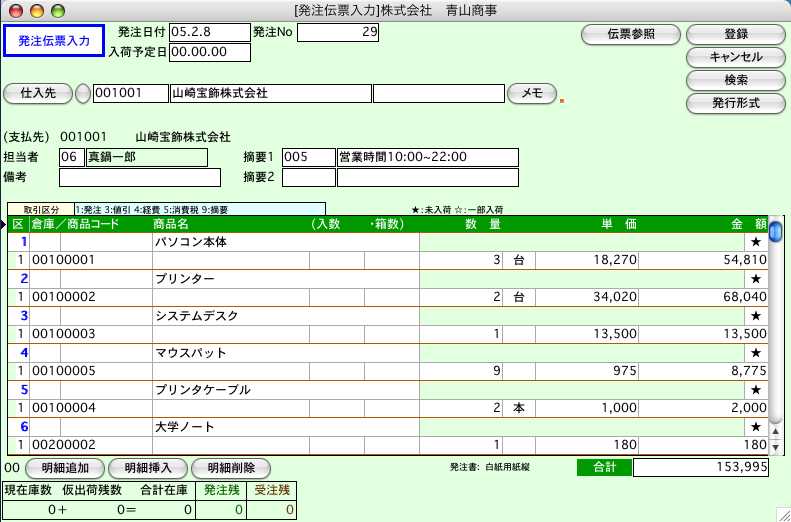The width and height of the screenshot is (791, 522).
Task: Click the scroll down arrow of item list
Action: click(774, 449)
